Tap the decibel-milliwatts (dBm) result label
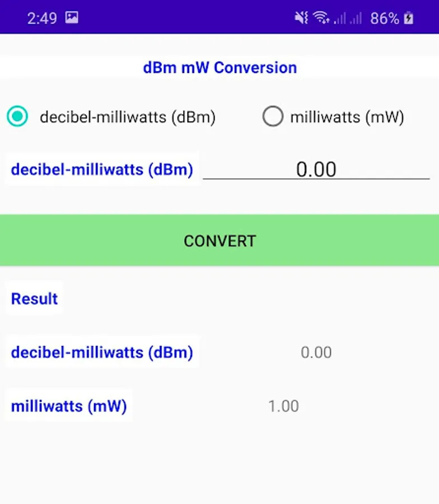This screenshot has height=504, width=439. (x=102, y=352)
